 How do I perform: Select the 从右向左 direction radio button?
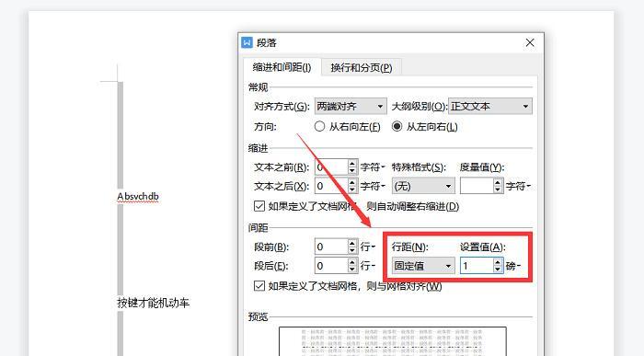(x=319, y=126)
